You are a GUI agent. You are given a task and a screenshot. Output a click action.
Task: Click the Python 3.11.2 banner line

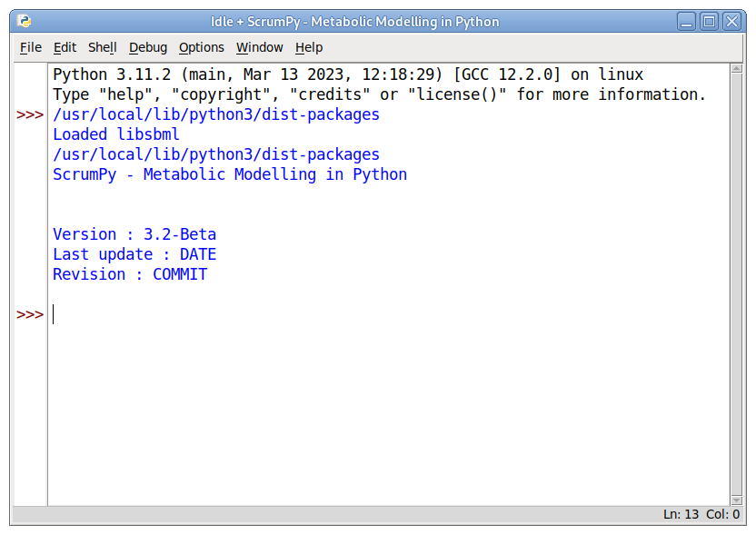347,74
